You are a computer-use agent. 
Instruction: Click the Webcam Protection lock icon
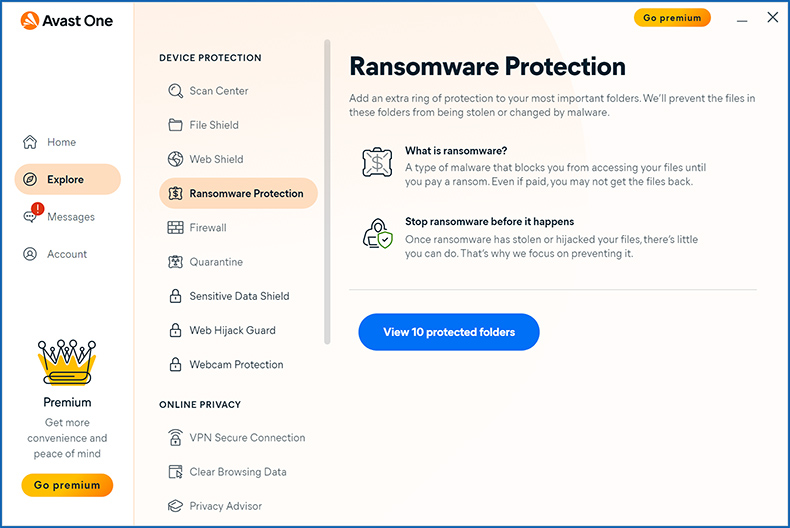coord(175,365)
